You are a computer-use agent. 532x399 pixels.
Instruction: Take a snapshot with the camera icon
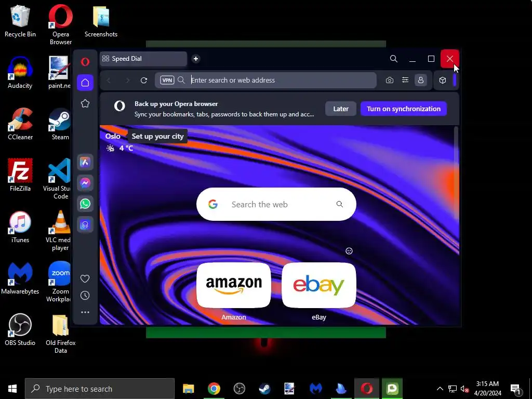390,81
